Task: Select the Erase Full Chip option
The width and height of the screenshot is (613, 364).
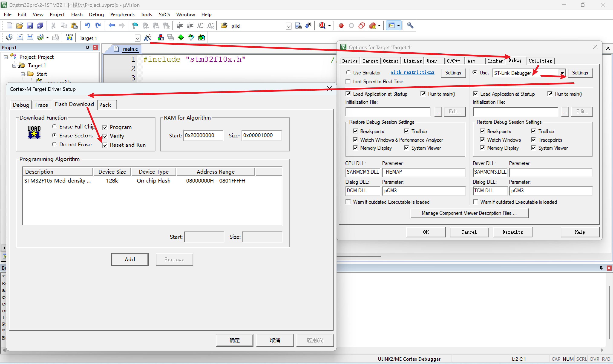Action: 54,126
